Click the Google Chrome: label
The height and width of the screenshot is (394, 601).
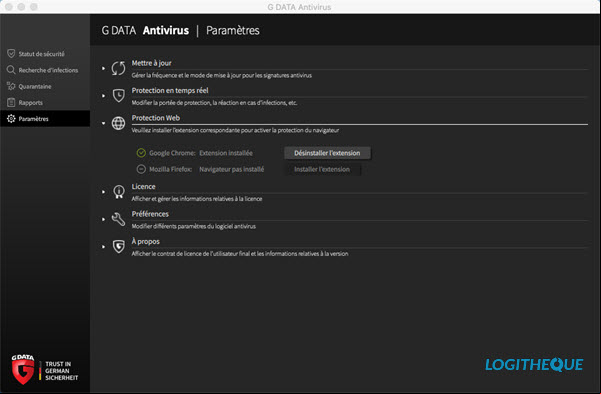tap(172, 153)
